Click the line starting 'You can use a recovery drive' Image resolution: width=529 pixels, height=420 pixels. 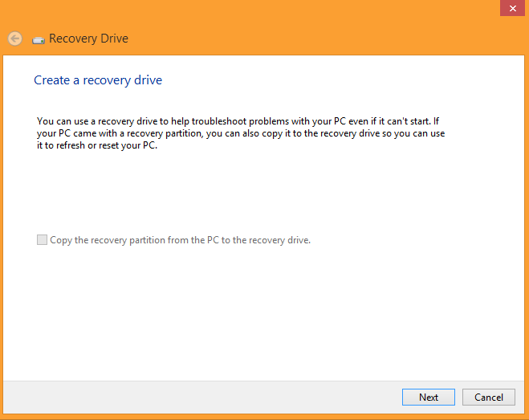coord(238,121)
